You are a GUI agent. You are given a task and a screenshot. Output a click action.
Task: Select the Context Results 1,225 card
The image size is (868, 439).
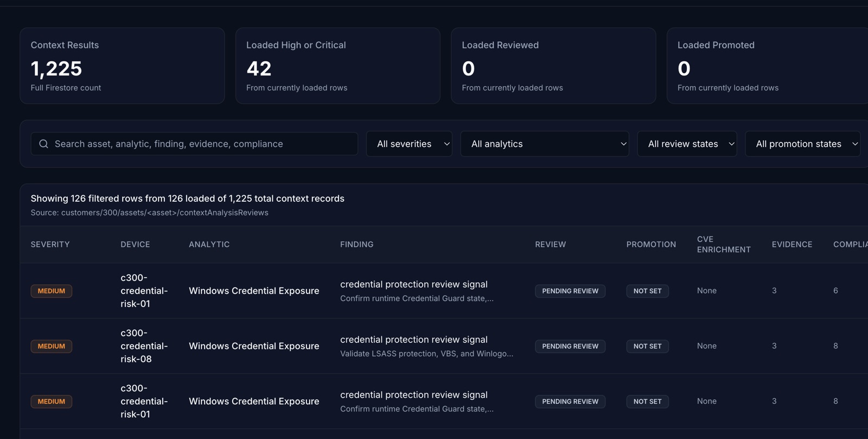[122, 66]
